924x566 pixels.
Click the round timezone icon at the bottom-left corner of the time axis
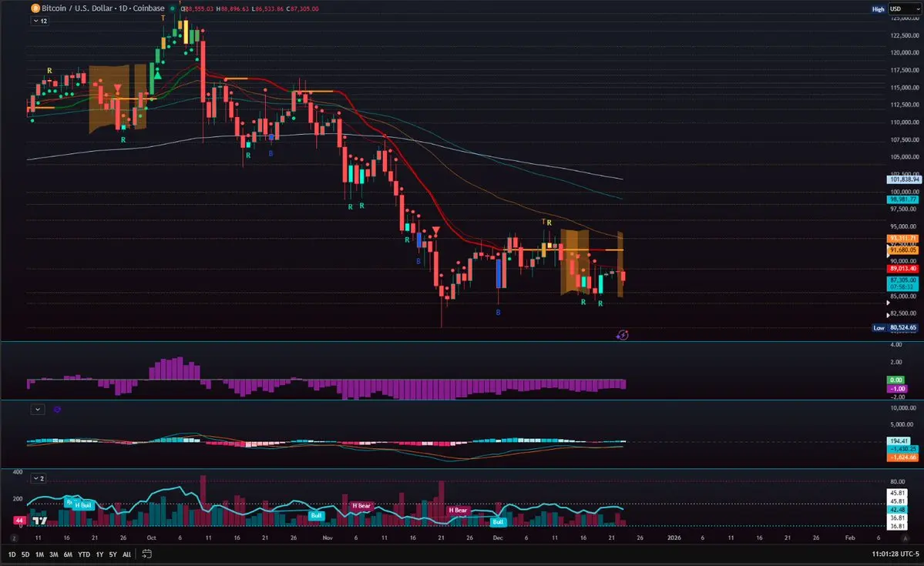tap(14, 538)
